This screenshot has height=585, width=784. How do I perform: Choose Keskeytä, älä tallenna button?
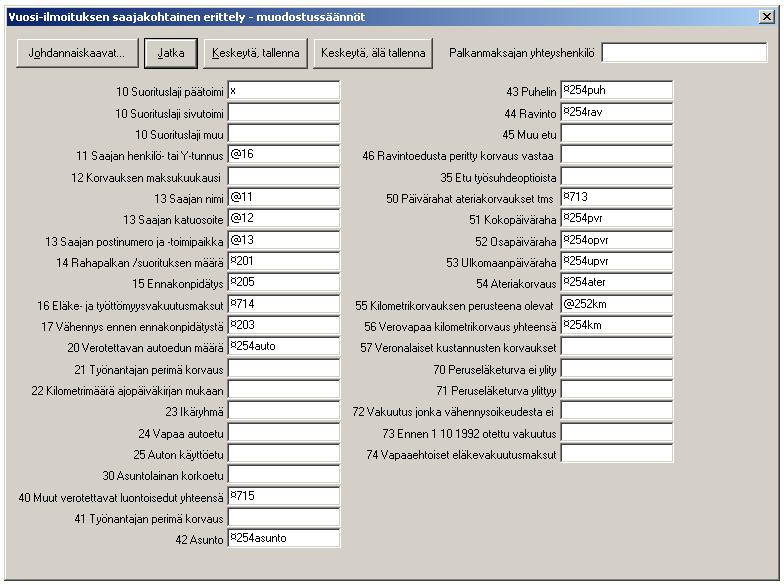click(373, 53)
